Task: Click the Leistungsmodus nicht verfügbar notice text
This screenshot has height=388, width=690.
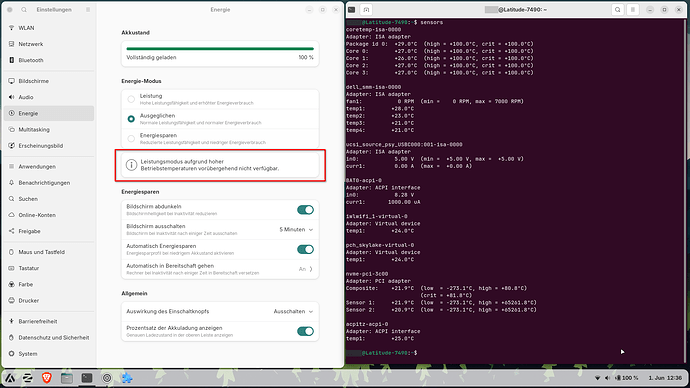Action: (210, 165)
